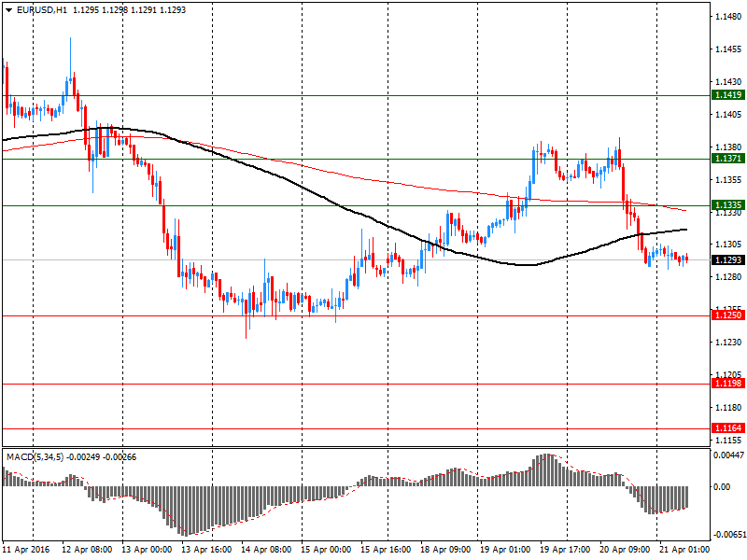Screen dimensions: 747x560
Task: Click the 1.1355 price scale value
Action: click(x=728, y=179)
